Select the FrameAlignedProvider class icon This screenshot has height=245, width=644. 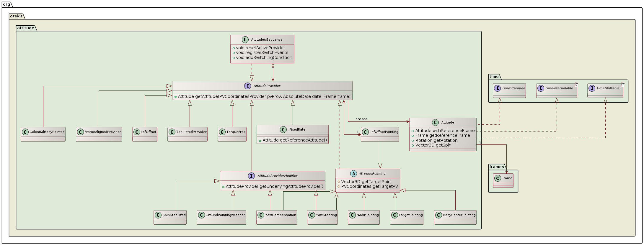[81, 132]
